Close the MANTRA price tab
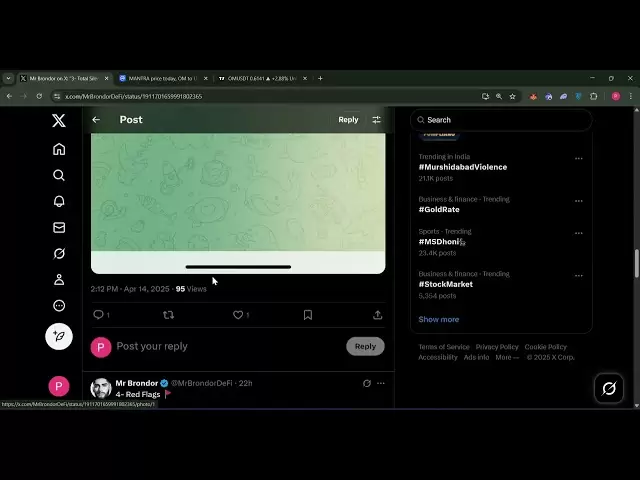Screen dimensions: 640x480 (206, 78)
